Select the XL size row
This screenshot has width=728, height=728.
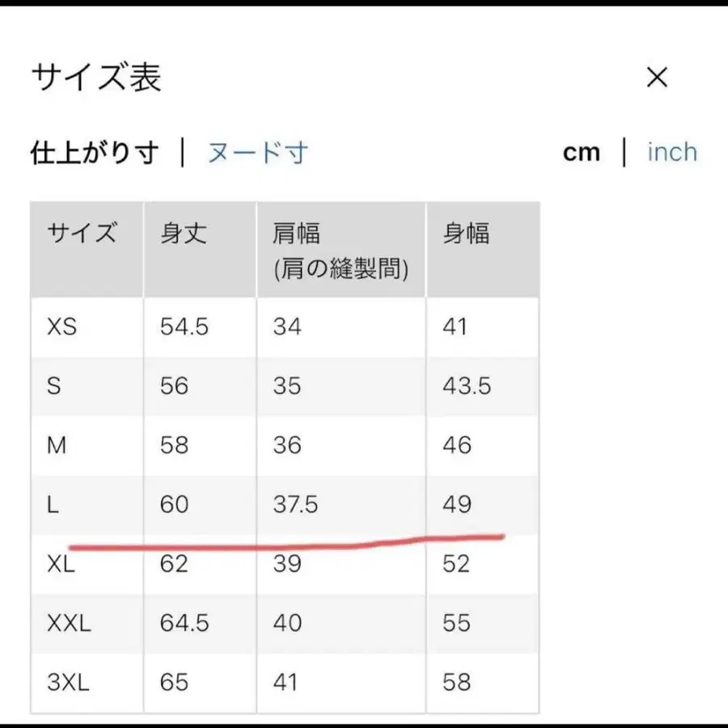62,564
